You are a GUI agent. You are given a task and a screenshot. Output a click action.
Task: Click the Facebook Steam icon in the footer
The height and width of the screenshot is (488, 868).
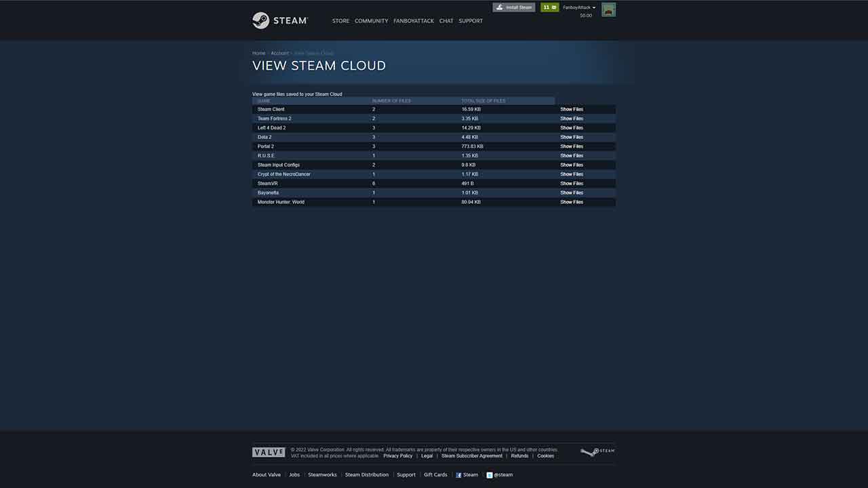tap(458, 474)
